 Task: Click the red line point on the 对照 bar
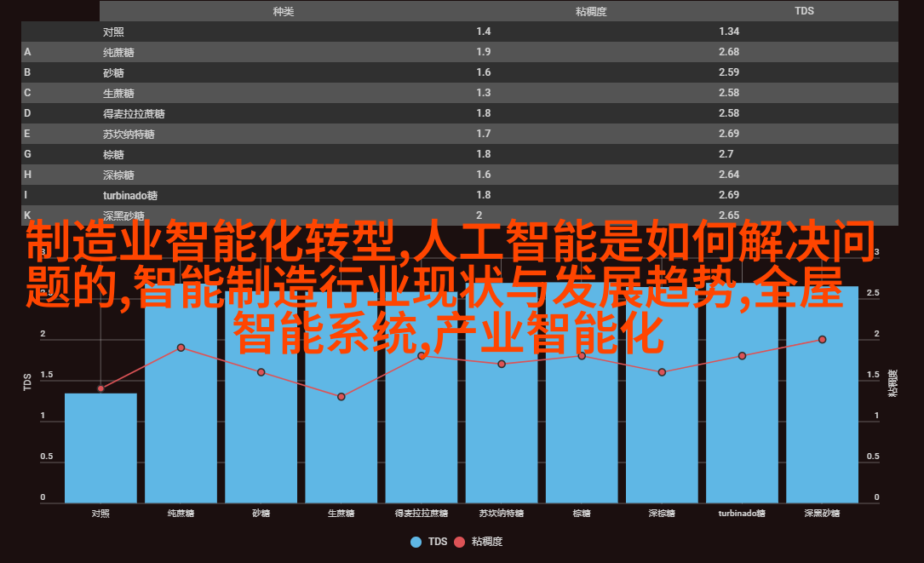click(100, 388)
